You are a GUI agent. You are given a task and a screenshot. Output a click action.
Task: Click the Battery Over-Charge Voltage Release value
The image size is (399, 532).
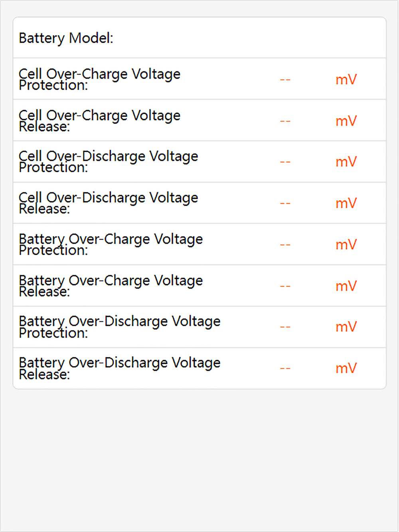point(285,286)
